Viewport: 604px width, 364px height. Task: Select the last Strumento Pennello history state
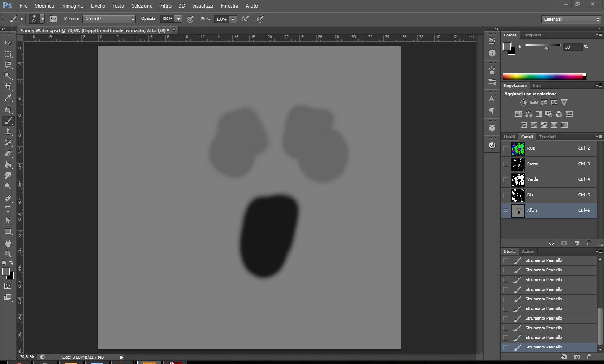click(x=544, y=347)
